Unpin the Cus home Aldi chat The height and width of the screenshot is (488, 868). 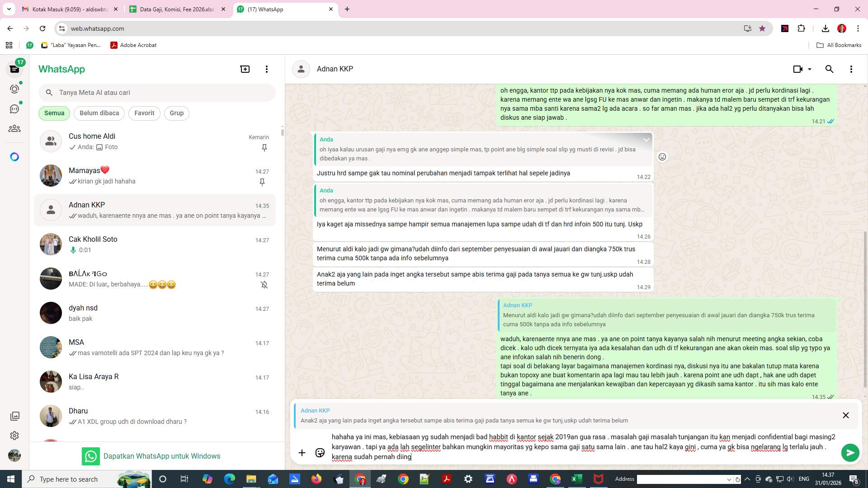(264, 148)
